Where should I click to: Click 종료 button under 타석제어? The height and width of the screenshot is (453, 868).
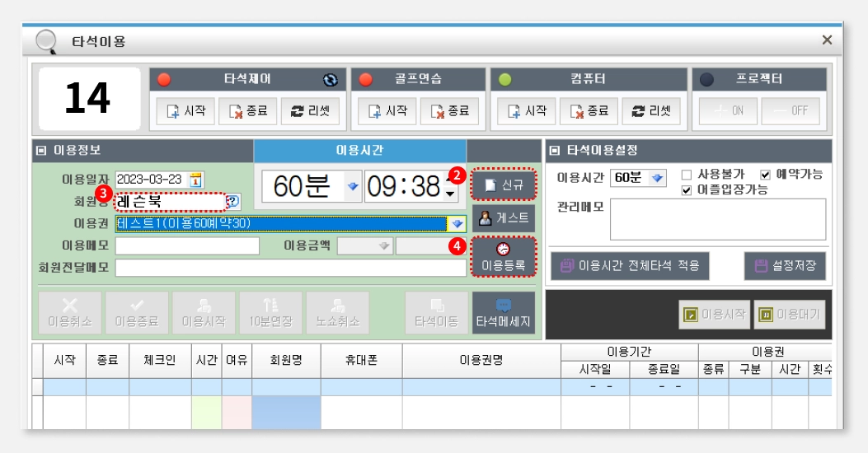coord(248,111)
